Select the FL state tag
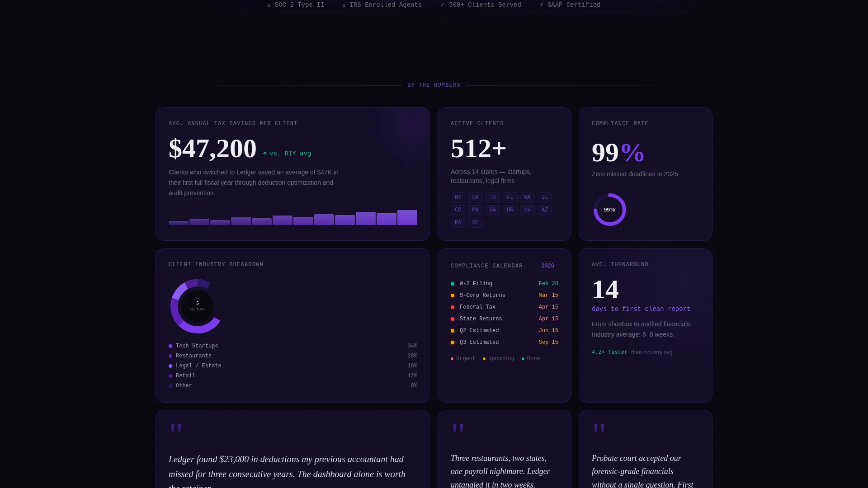Viewport: 868px width, 488px height. [510, 197]
